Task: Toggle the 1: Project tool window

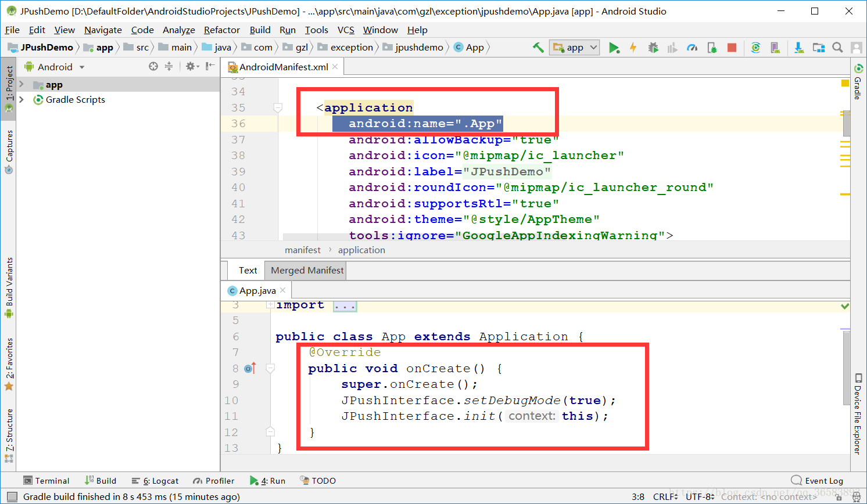Action: point(9,89)
